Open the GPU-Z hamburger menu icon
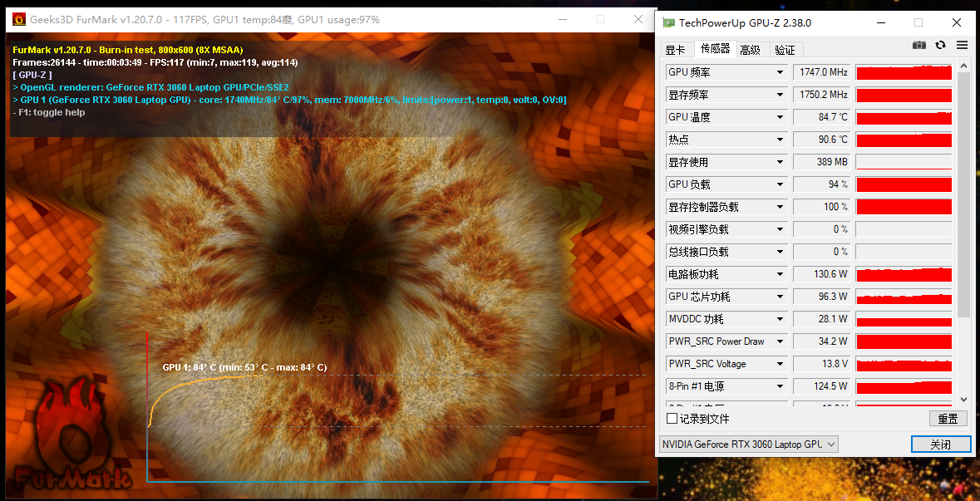 point(962,46)
